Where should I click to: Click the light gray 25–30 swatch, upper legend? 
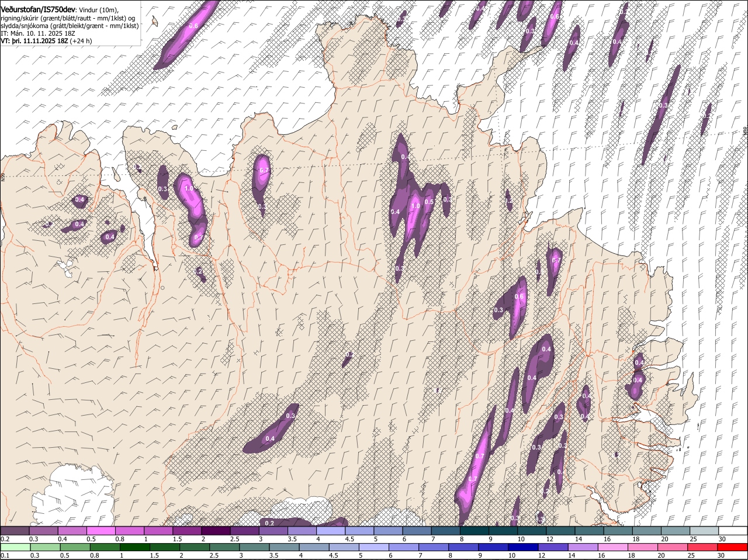(704, 530)
